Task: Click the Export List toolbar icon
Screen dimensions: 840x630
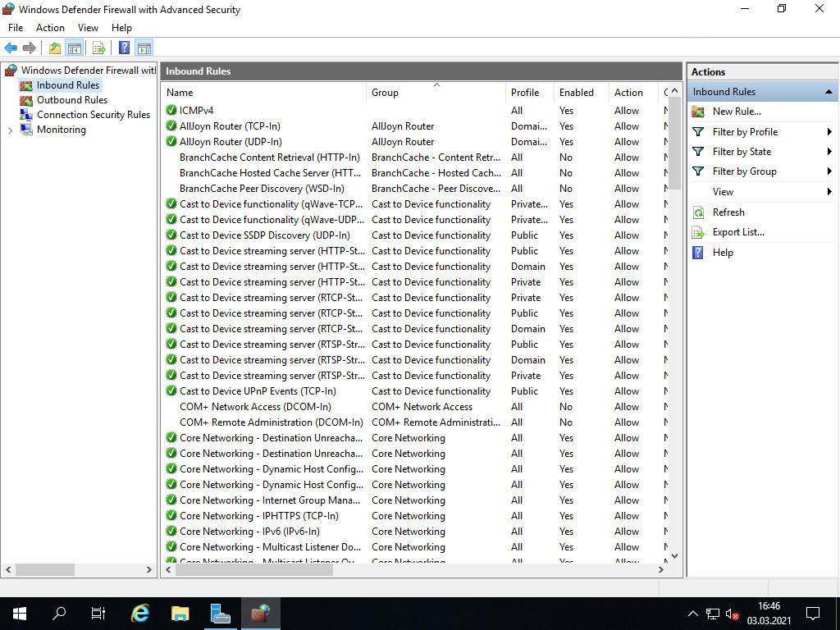Action: coord(99,48)
